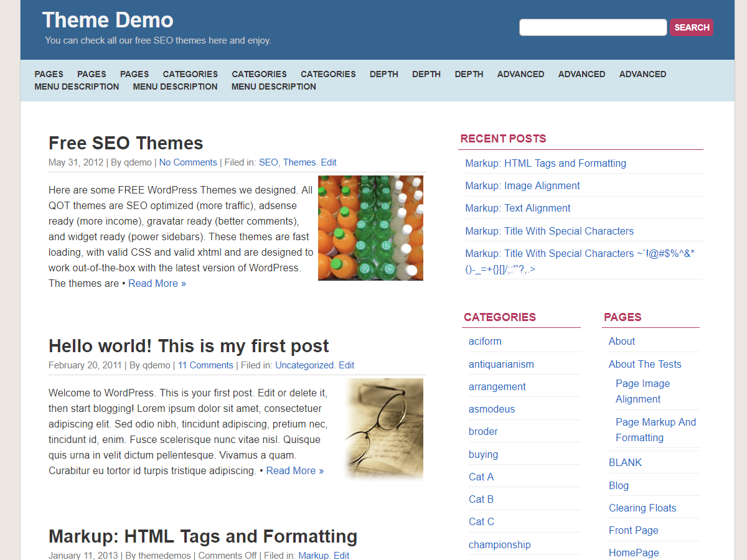Click the SEARCH button in the header
Image resolution: width=747 pixels, height=560 pixels.
pos(691,27)
